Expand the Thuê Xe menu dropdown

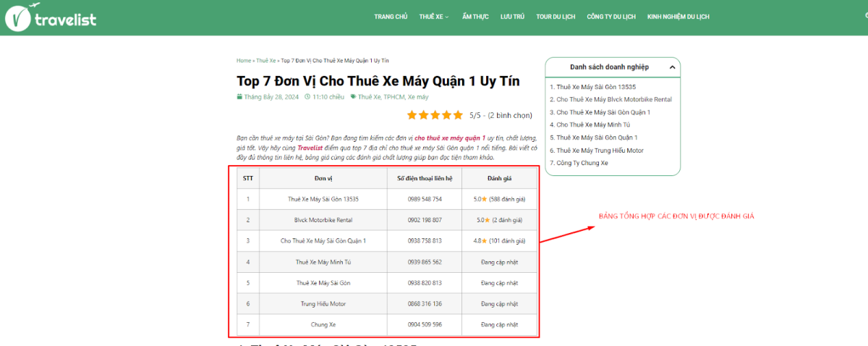[434, 17]
